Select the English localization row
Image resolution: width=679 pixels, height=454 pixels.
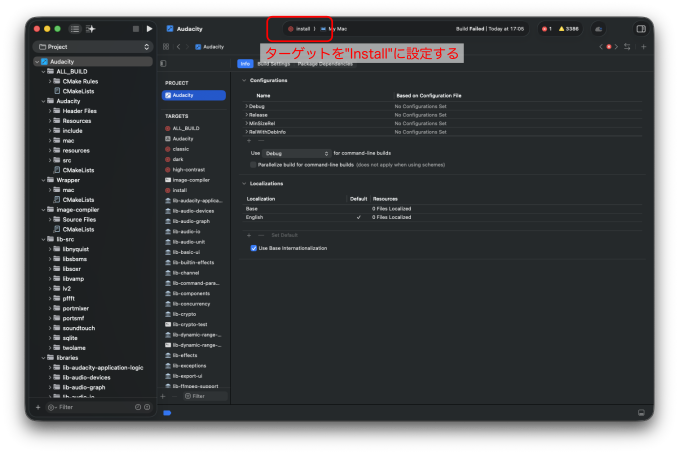[442, 217]
